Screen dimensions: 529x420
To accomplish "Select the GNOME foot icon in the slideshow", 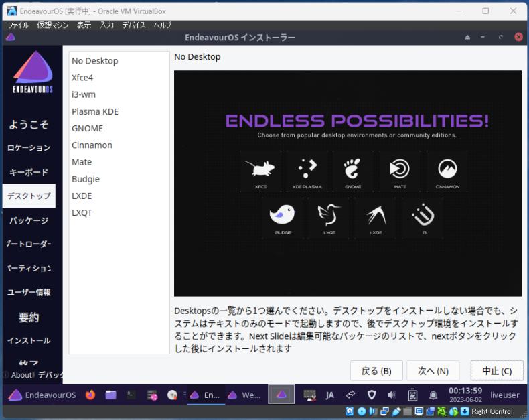I will click(x=352, y=169).
